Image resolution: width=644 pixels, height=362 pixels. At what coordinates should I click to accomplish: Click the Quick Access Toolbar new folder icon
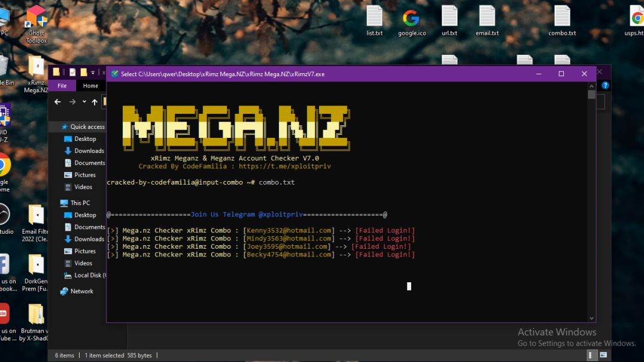click(83, 73)
